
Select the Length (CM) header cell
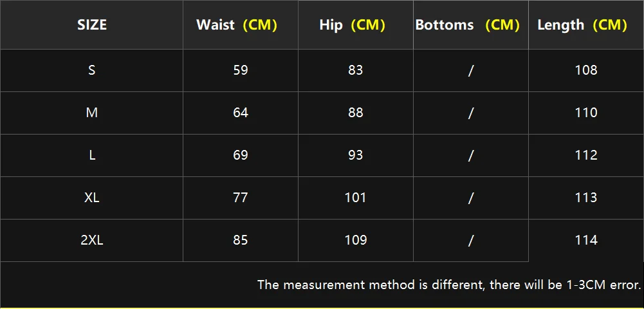[x=582, y=25]
